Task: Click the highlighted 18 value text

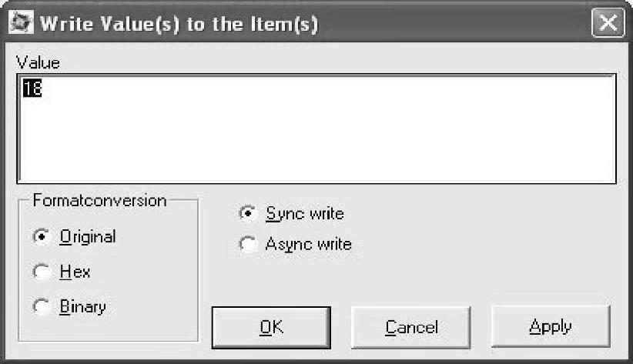Action: tap(32, 89)
